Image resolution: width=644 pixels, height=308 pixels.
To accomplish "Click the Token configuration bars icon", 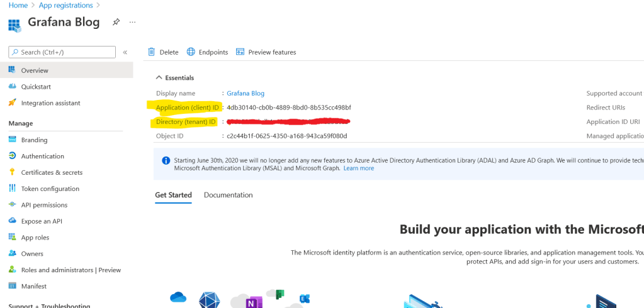I will coord(13,189).
